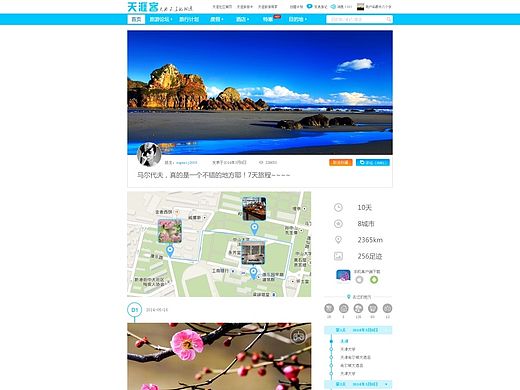The height and width of the screenshot is (390, 520).
Task: Click the trip title starting 马尔代夫
Action: (214, 175)
